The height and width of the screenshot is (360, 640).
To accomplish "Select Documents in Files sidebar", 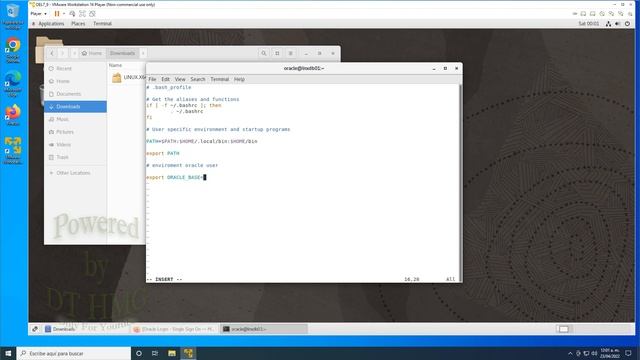I will click(x=76, y=94).
